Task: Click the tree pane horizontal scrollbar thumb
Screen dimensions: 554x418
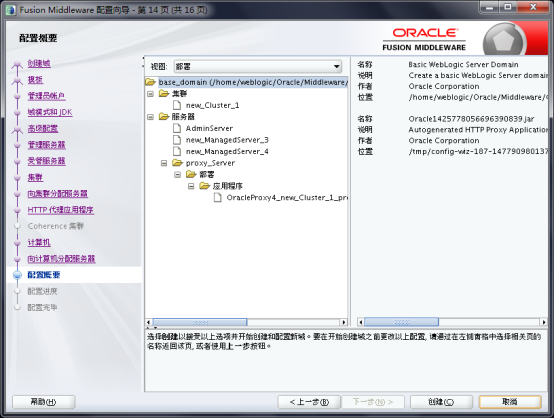Action: 200,322
